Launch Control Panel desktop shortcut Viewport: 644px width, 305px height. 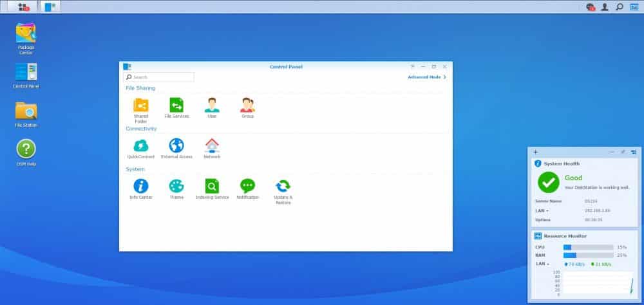click(26, 75)
